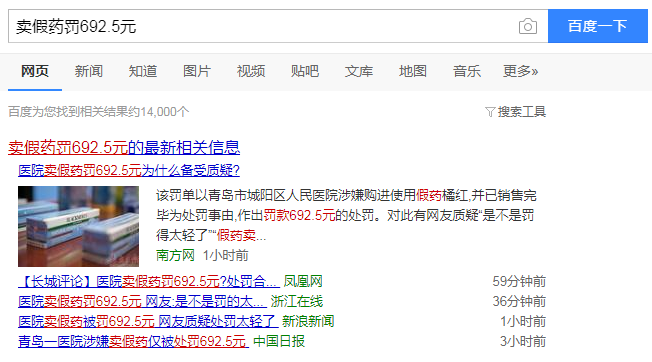
Task: Switch to the 地图 tab
Action: point(413,71)
